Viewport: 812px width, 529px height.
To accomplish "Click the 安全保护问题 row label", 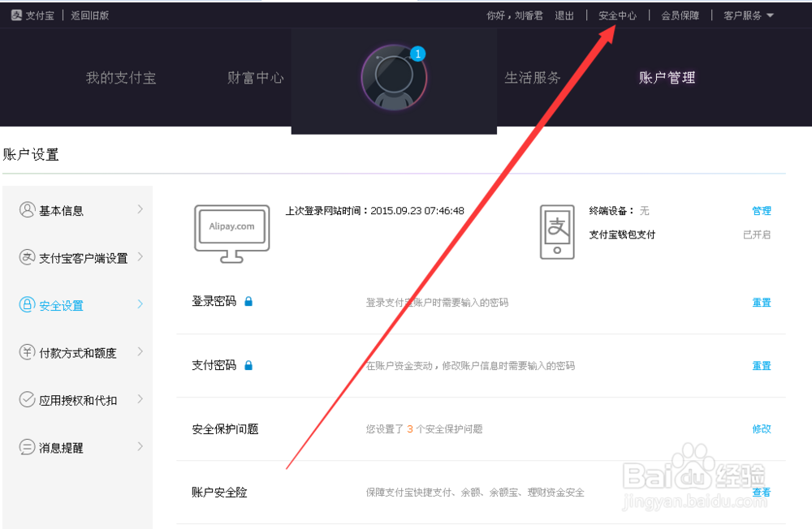I will [225, 429].
